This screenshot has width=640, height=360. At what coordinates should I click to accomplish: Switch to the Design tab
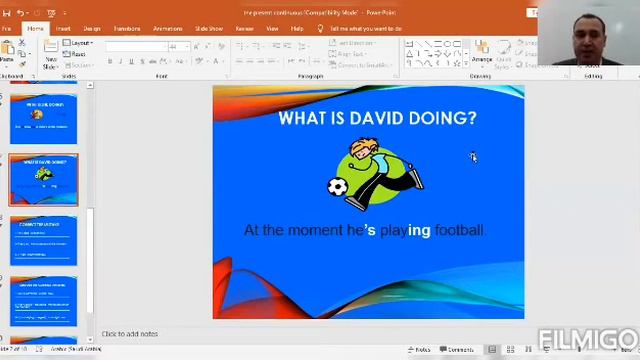(x=92, y=29)
